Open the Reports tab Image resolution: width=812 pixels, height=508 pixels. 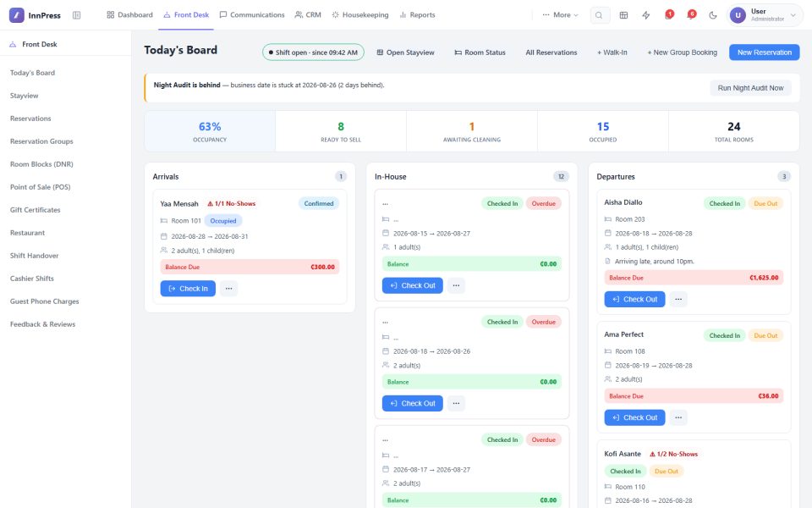pos(417,15)
